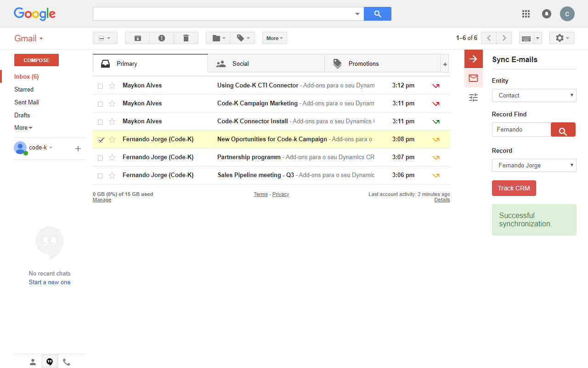Open the Terms link

pyautogui.click(x=260, y=195)
